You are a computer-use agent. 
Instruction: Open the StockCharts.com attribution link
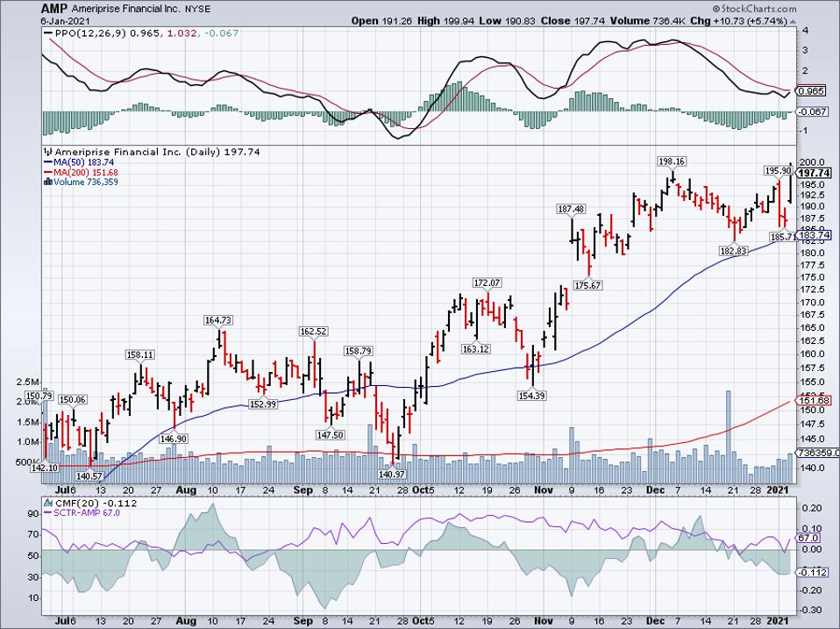pos(754,9)
